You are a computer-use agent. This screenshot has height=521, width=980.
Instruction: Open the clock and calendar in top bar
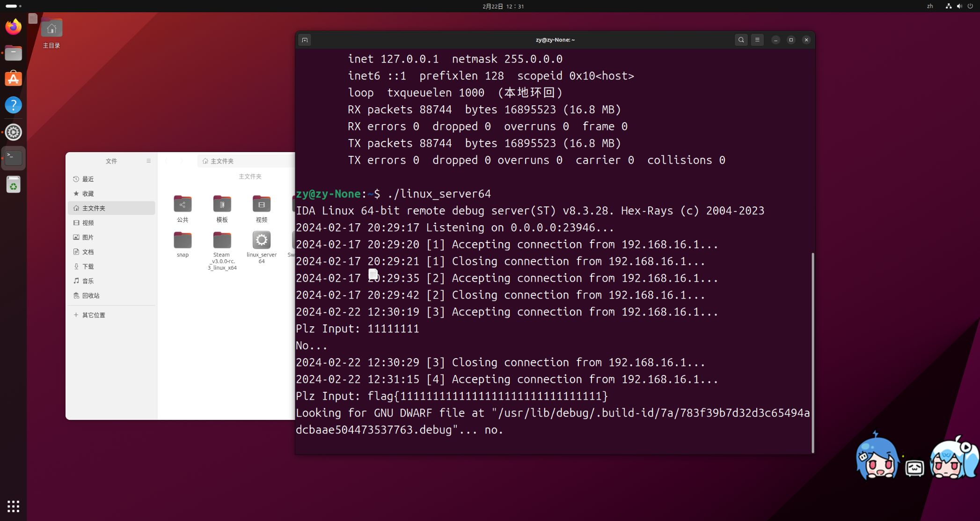[503, 6]
